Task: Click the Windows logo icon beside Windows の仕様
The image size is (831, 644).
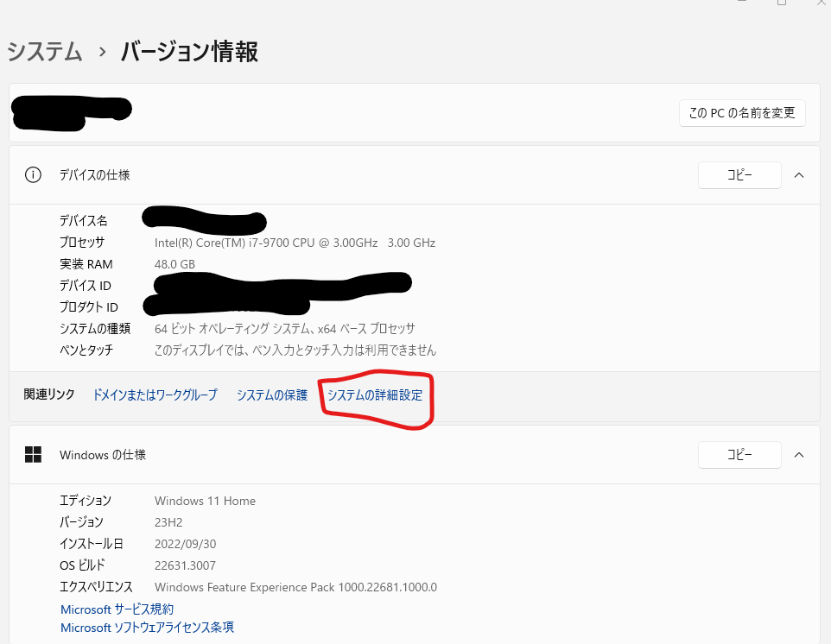Action: point(33,454)
